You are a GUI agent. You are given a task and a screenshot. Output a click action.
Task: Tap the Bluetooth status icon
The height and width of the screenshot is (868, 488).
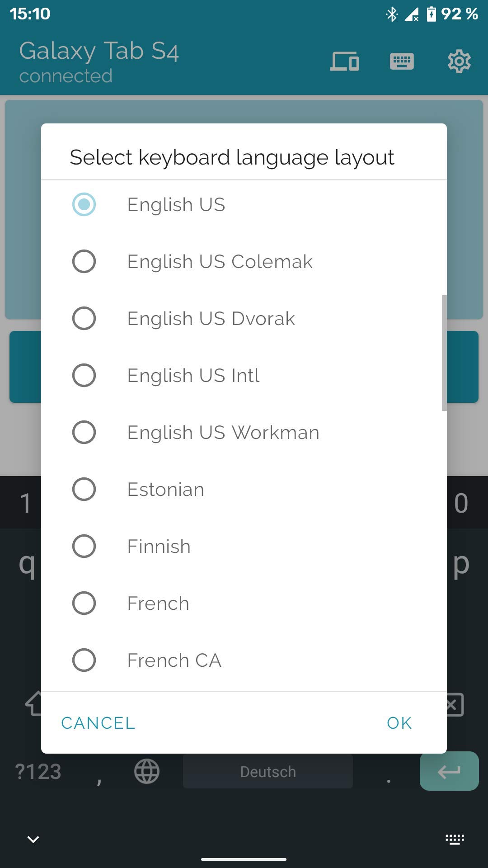[x=391, y=14]
